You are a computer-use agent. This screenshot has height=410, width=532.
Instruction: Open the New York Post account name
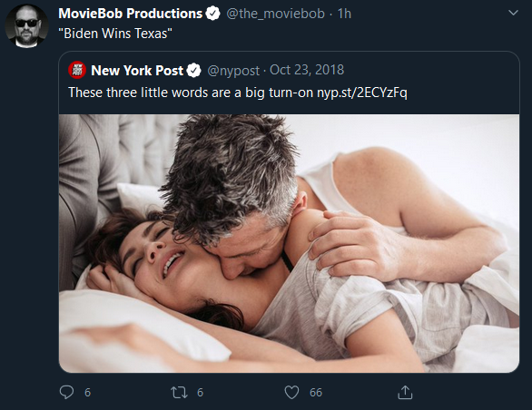(x=137, y=71)
